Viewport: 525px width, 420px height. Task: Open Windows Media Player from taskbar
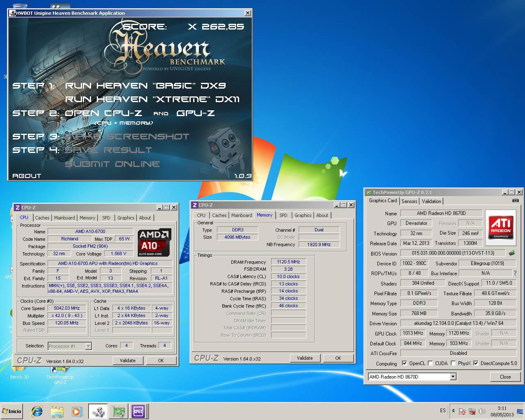coord(77,411)
